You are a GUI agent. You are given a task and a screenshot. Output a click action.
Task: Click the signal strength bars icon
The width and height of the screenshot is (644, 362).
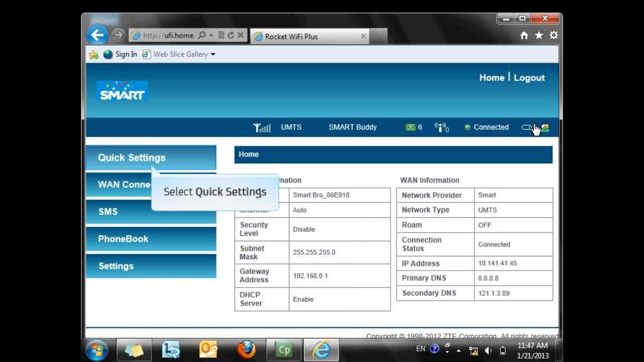[x=262, y=128]
